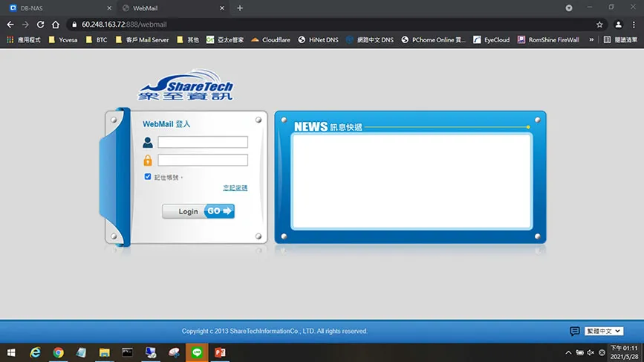Viewport: 644px width, 362px height.
Task: View site security lock icon
Action: [74, 25]
